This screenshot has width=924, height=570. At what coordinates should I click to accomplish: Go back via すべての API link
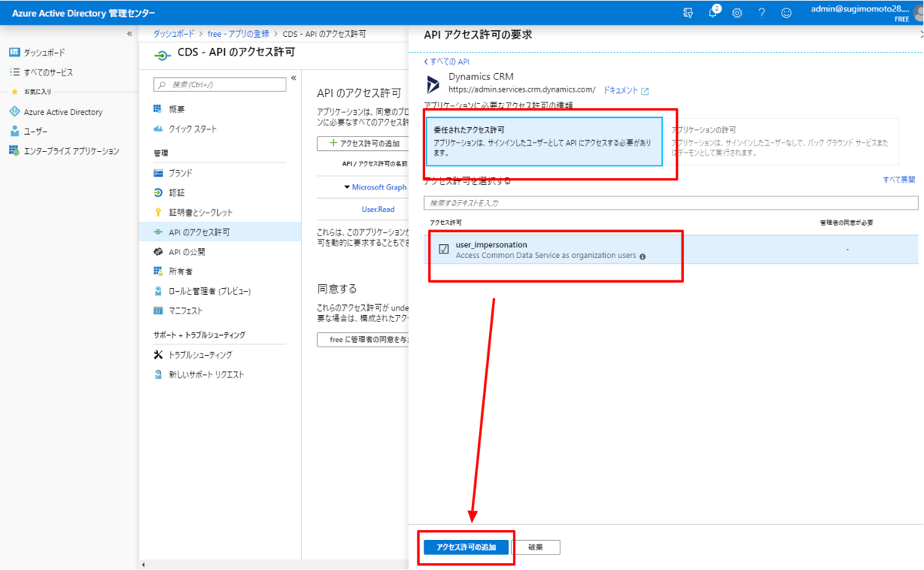447,62
